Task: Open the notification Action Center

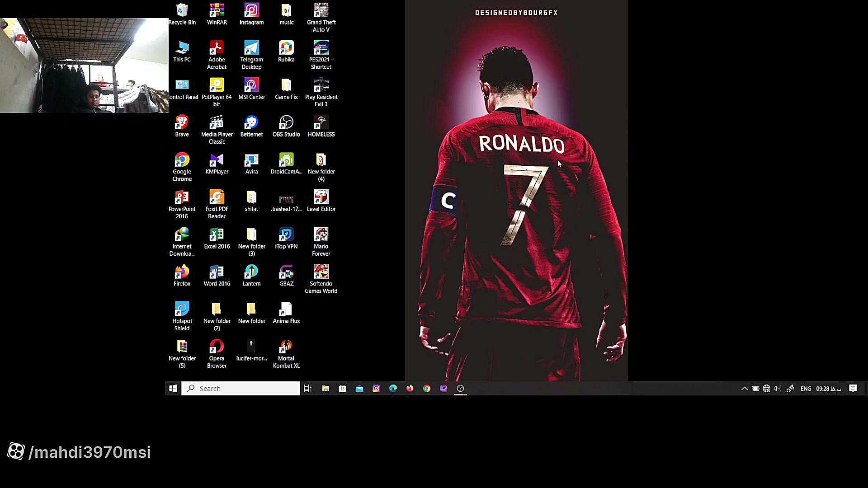Action: 853,389
